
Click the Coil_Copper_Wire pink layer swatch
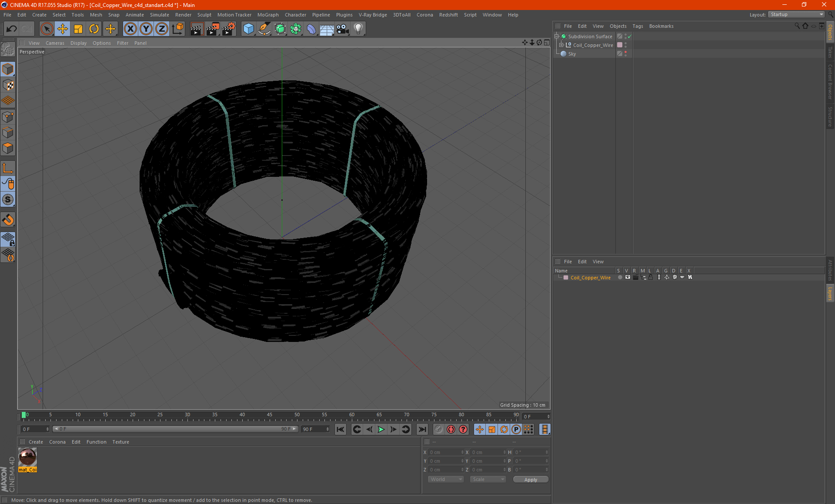[x=620, y=45]
